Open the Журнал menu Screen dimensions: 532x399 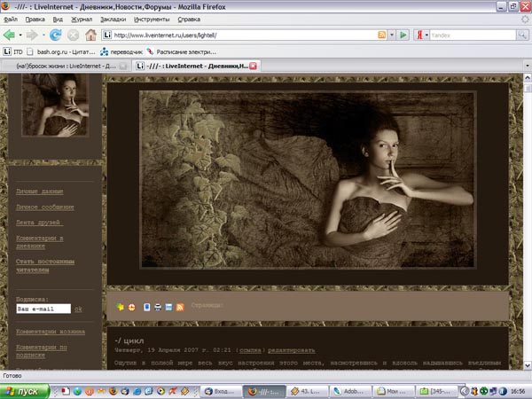[82, 20]
